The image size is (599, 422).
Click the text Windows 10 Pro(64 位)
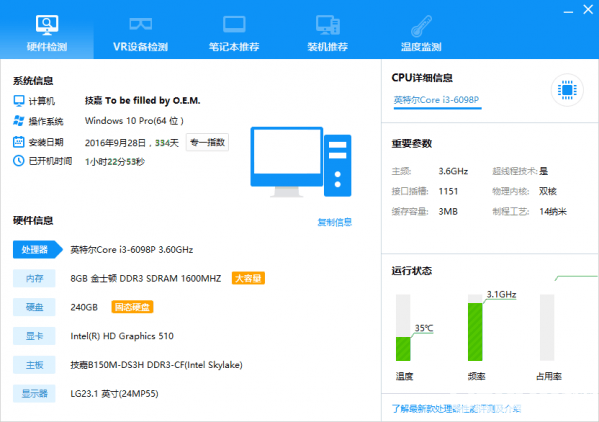point(134,121)
